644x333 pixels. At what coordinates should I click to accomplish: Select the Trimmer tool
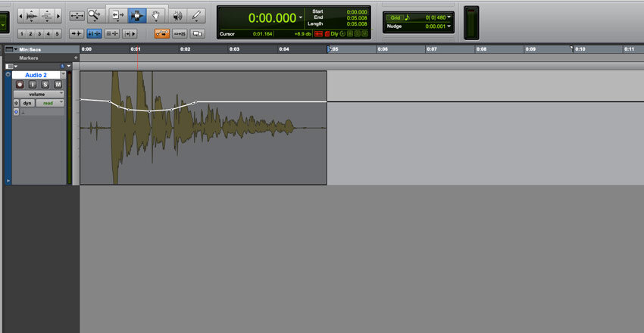[x=118, y=16]
